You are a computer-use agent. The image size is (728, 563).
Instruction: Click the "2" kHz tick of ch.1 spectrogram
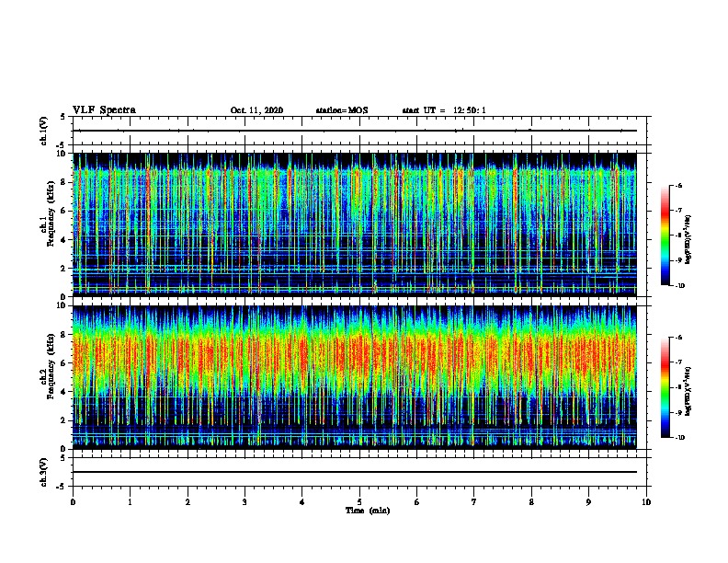coord(64,269)
